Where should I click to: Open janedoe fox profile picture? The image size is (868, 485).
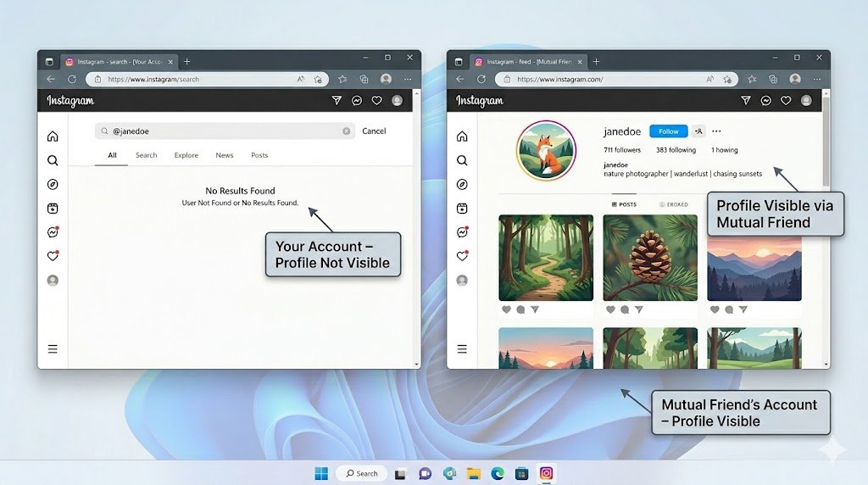[547, 151]
